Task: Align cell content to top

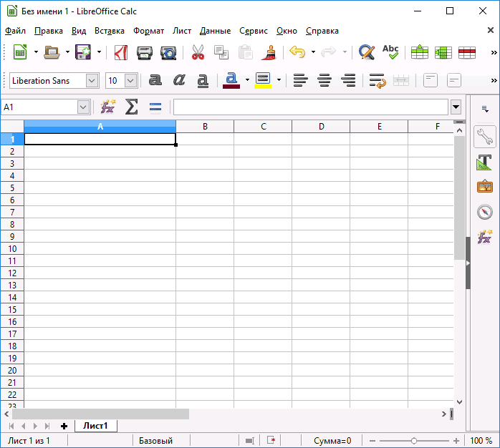Action: pos(431,80)
